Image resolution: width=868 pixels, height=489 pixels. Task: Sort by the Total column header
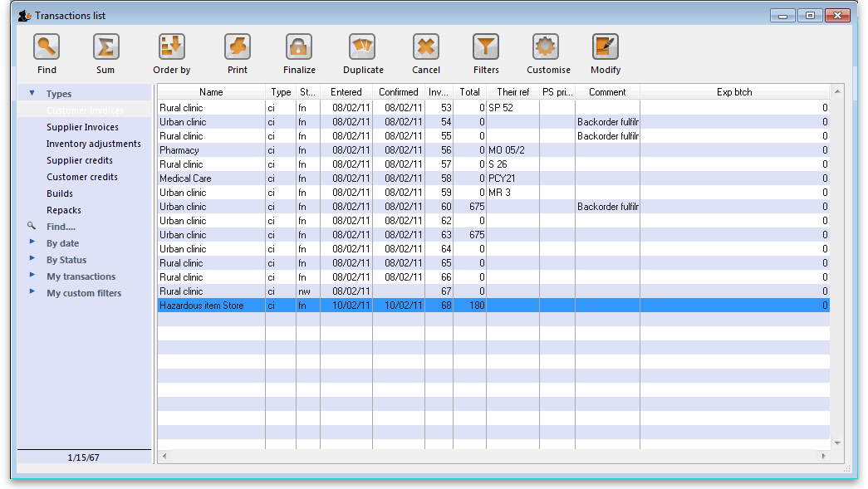469,92
